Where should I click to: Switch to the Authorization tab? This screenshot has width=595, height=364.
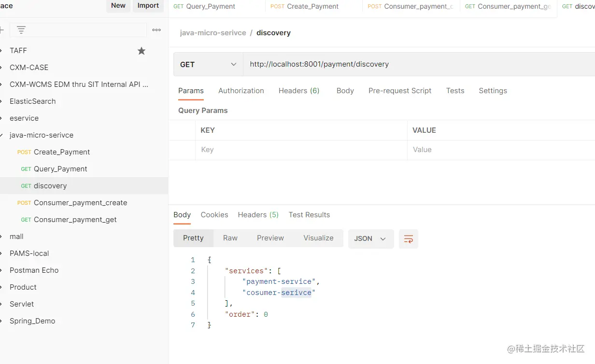click(x=241, y=91)
